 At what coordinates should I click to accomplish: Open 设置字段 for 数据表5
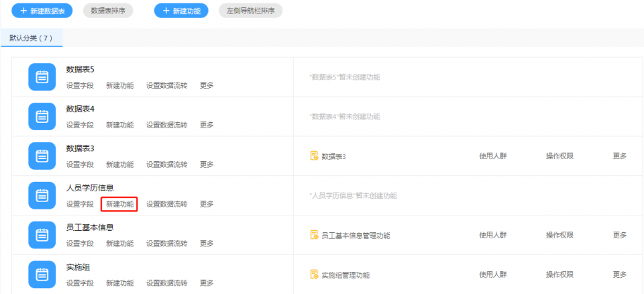click(80, 85)
